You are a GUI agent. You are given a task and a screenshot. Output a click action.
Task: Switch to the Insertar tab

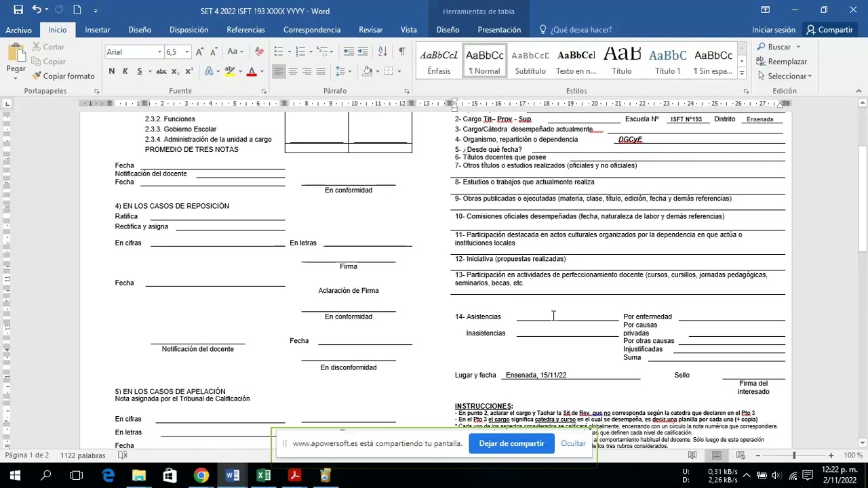98,30
